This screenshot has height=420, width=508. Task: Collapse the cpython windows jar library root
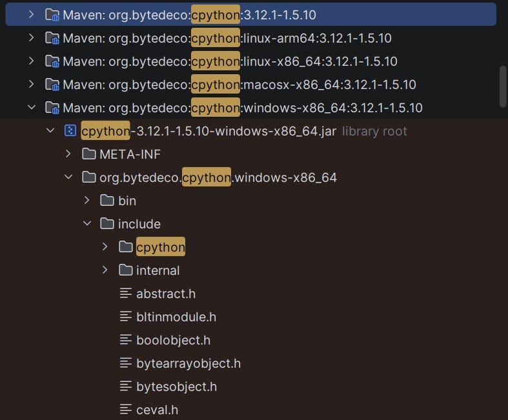pyautogui.click(x=50, y=131)
